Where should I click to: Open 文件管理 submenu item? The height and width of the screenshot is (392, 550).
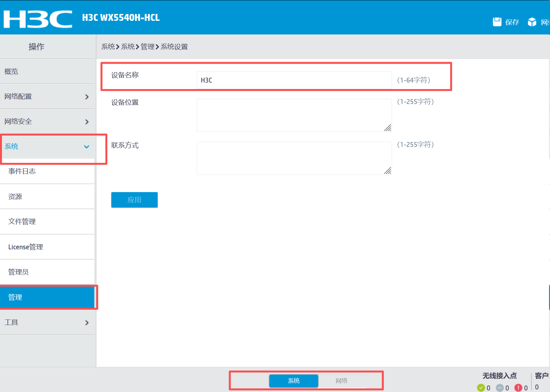(x=47, y=221)
